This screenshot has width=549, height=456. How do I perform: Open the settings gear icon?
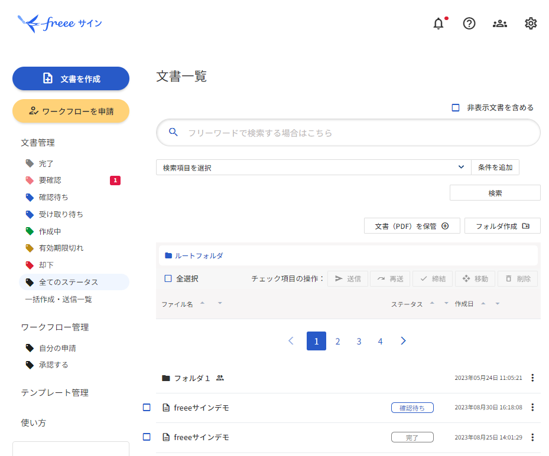tap(530, 23)
